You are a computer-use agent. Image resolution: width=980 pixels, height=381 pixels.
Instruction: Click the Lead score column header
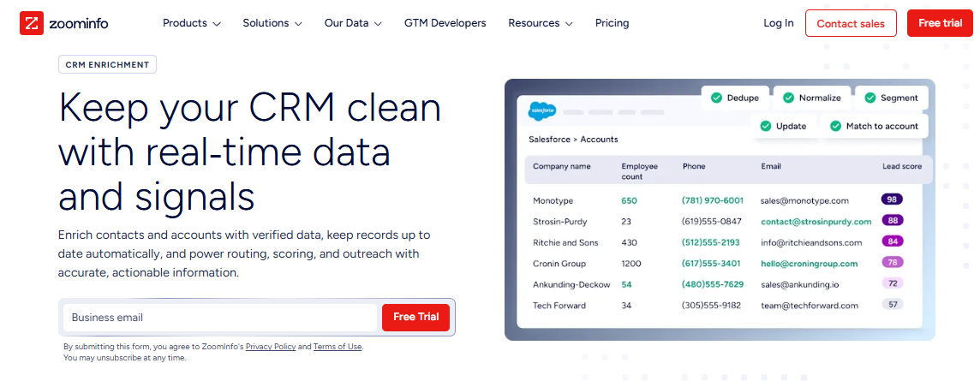point(902,167)
